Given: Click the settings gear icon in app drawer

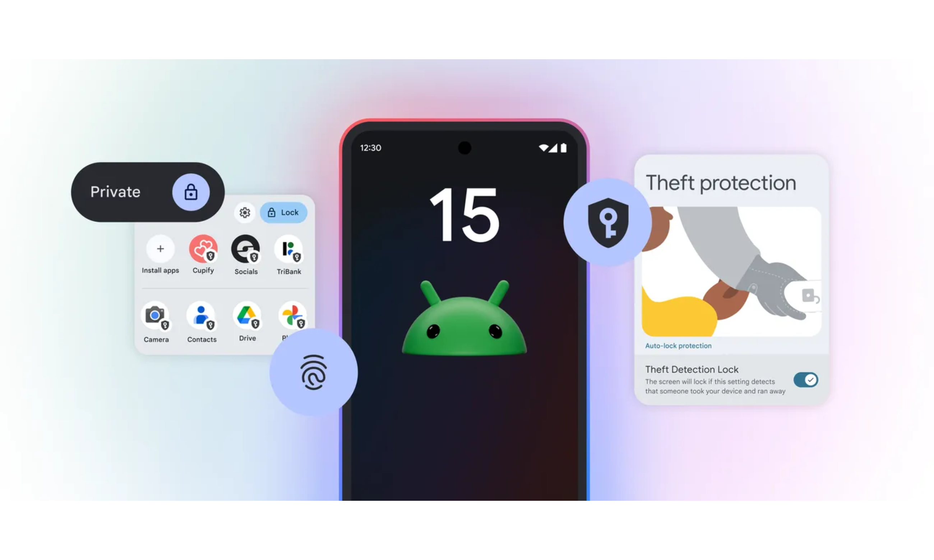Looking at the screenshot, I should tap(245, 212).
